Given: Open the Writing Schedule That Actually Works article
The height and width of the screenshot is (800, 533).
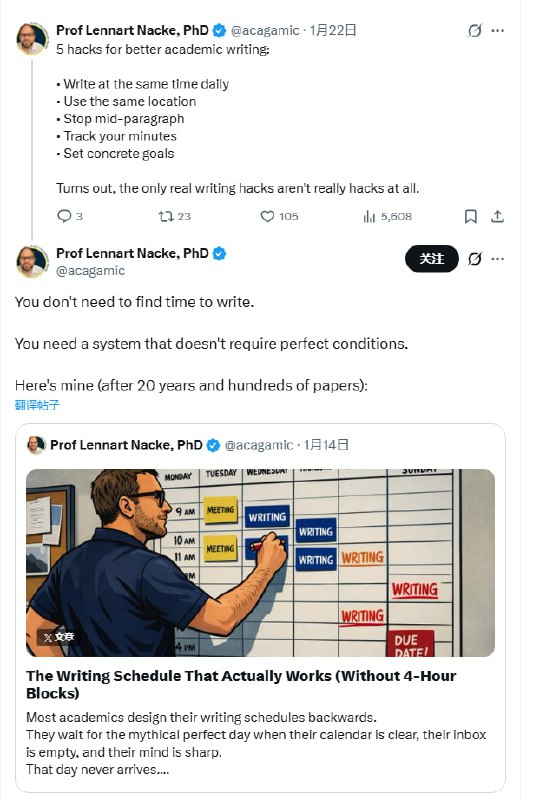Looking at the screenshot, I should pos(241,684).
